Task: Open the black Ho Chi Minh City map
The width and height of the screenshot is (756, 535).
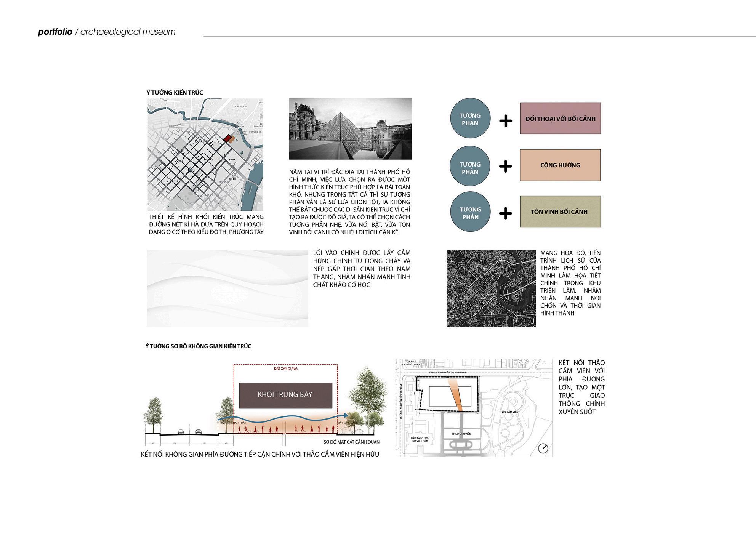Action: (491, 288)
